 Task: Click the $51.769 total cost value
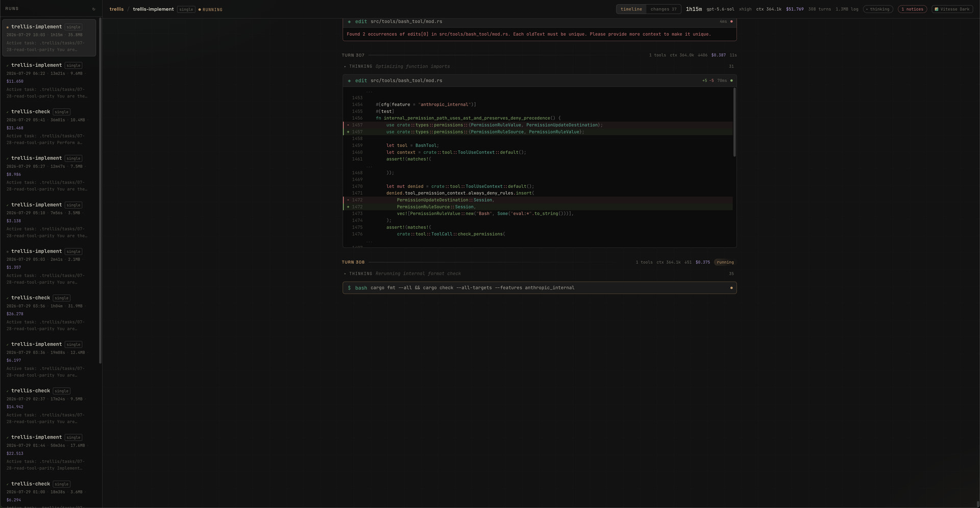795,9
